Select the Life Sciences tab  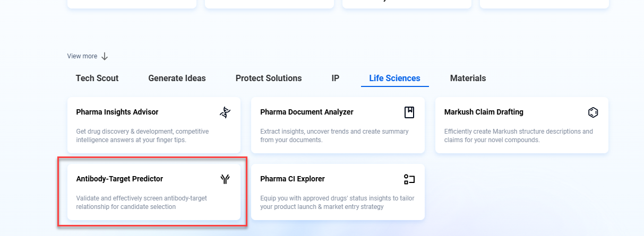(x=394, y=78)
